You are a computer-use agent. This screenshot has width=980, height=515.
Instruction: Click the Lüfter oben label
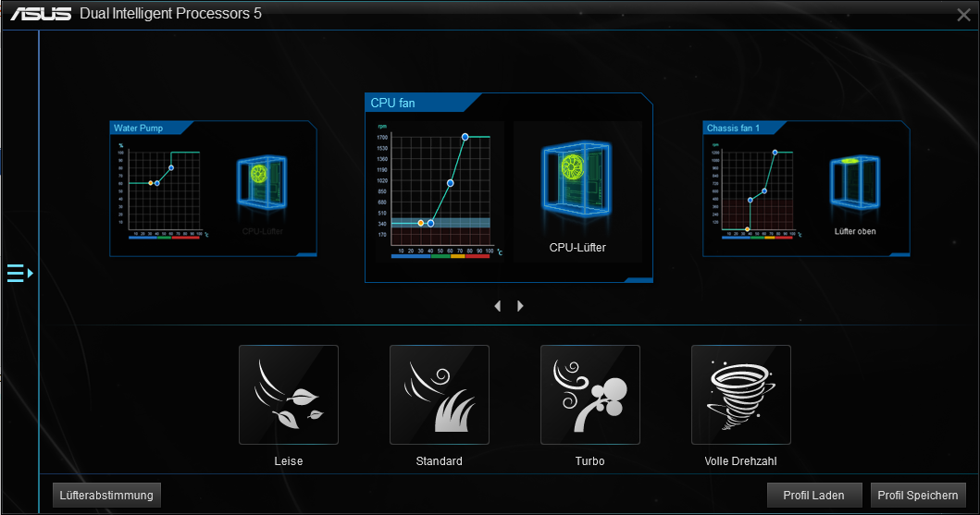(x=855, y=231)
